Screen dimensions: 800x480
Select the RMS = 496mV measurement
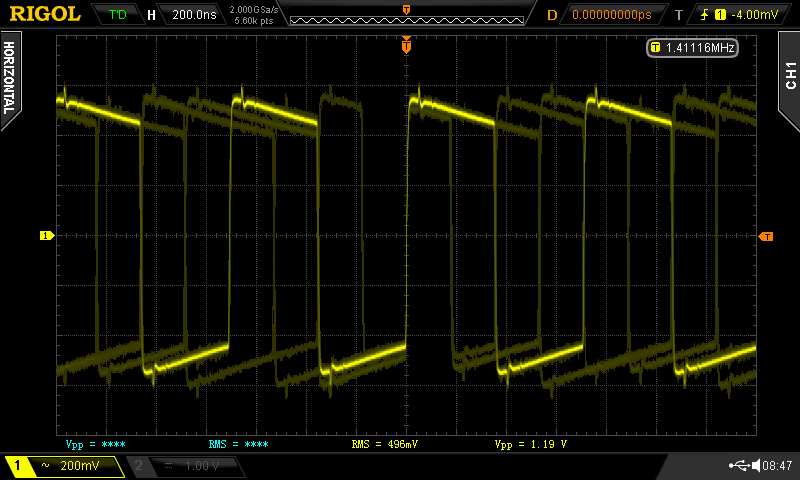(x=385, y=444)
